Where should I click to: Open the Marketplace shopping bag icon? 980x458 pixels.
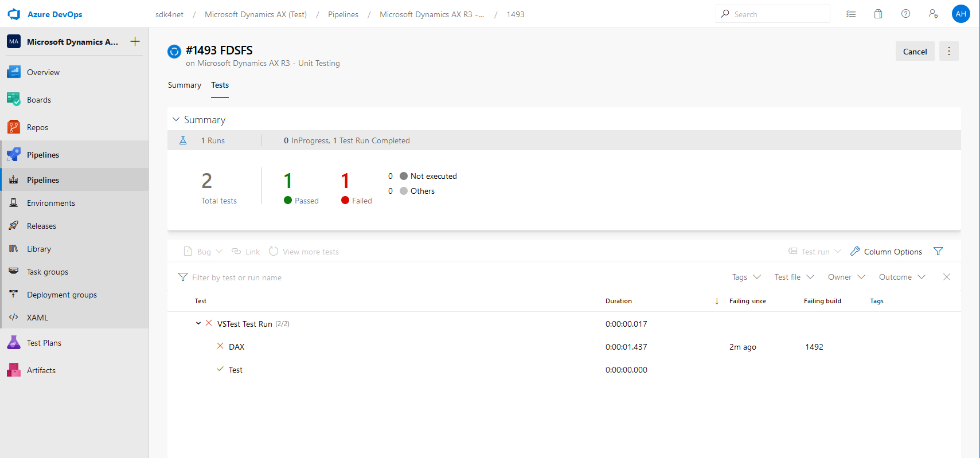(878, 14)
